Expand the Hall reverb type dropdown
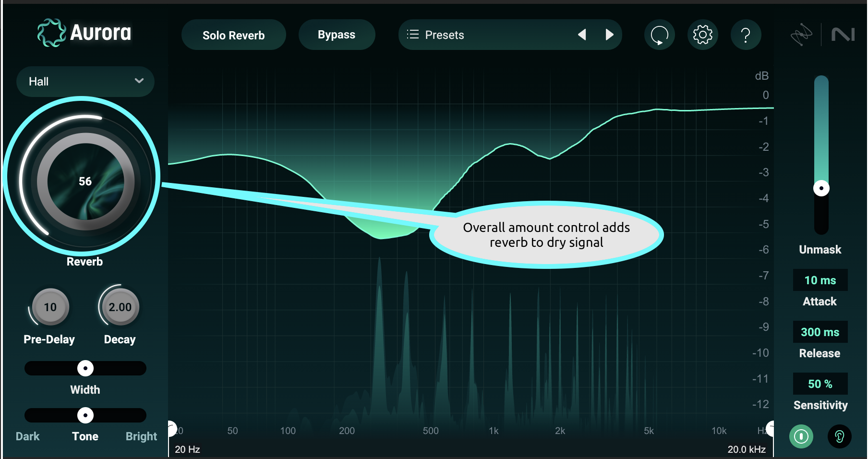The width and height of the screenshot is (868, 459). click(x=85, y=81)
